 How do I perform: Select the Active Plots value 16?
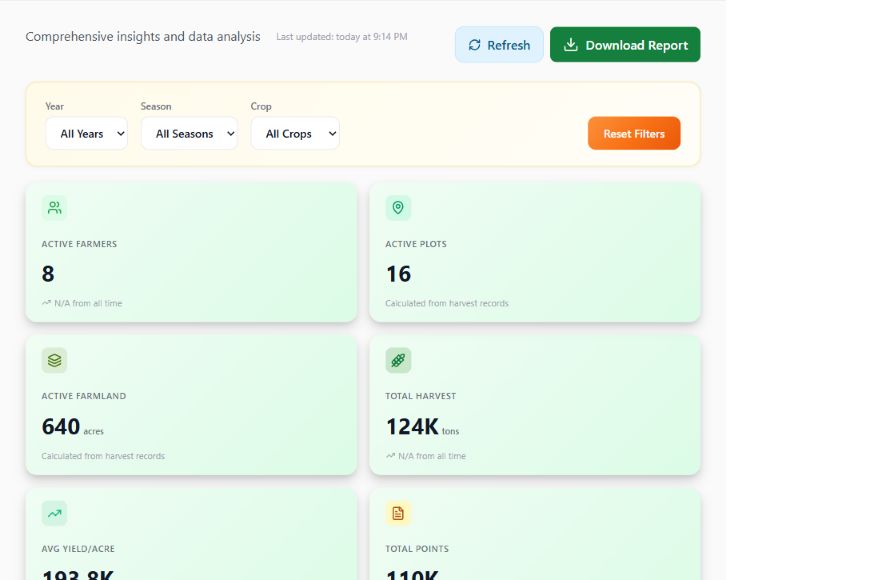pyautogui.click(x=399, y=274)
